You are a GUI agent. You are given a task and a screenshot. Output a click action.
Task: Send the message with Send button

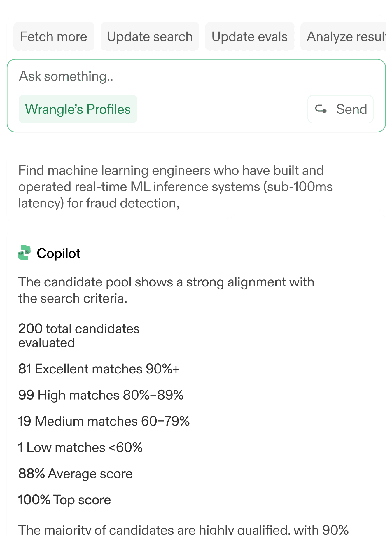pos(340,109)
